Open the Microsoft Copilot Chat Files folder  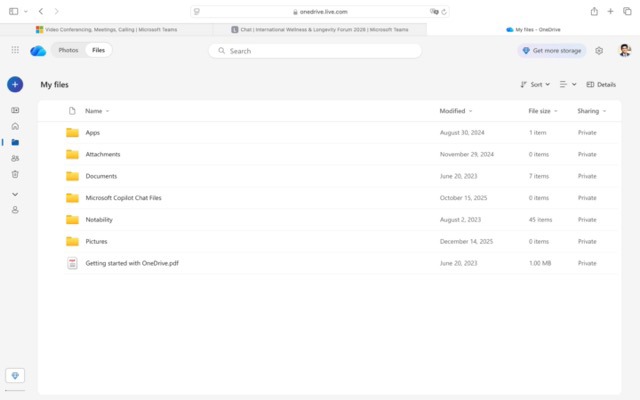[123, 198]
